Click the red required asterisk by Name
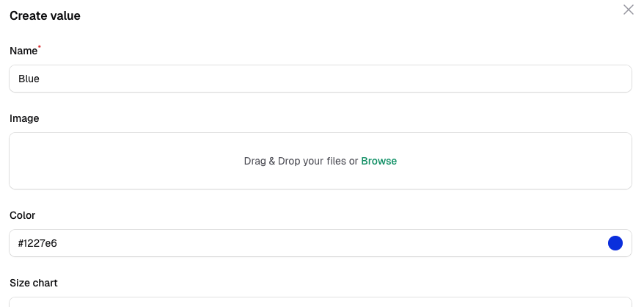The width and height of the screenshot is (644, 307). pos(40,47)
